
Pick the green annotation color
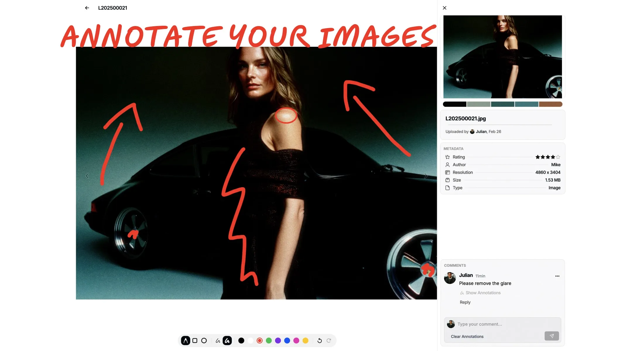(x=269, y=340)
